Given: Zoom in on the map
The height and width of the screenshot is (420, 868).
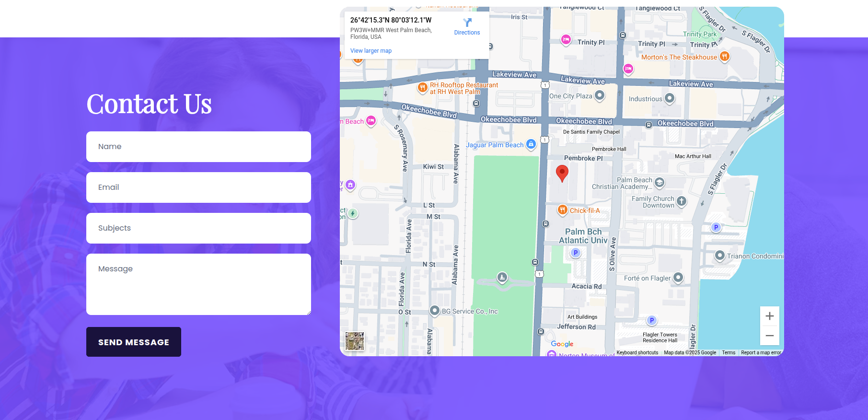Looking at the screenshot, I should [769, 316].
